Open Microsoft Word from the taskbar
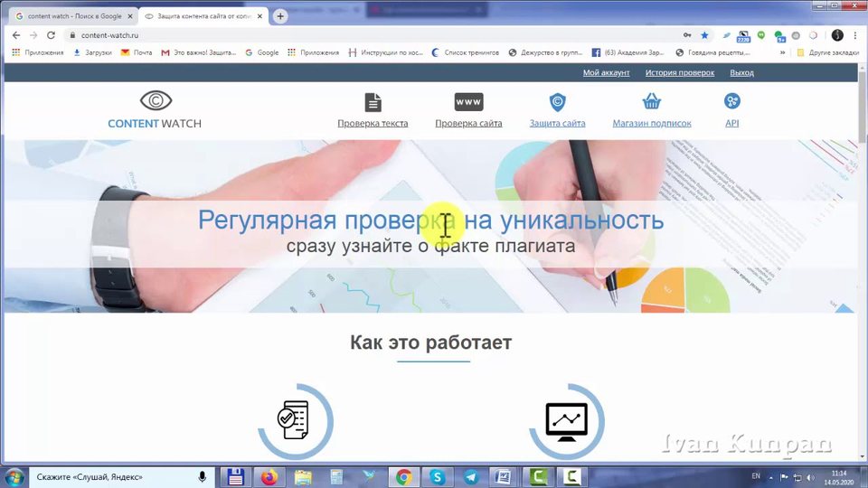Image resolution: width=868 pixels, height=488 pixels. [x=504, y=476]
